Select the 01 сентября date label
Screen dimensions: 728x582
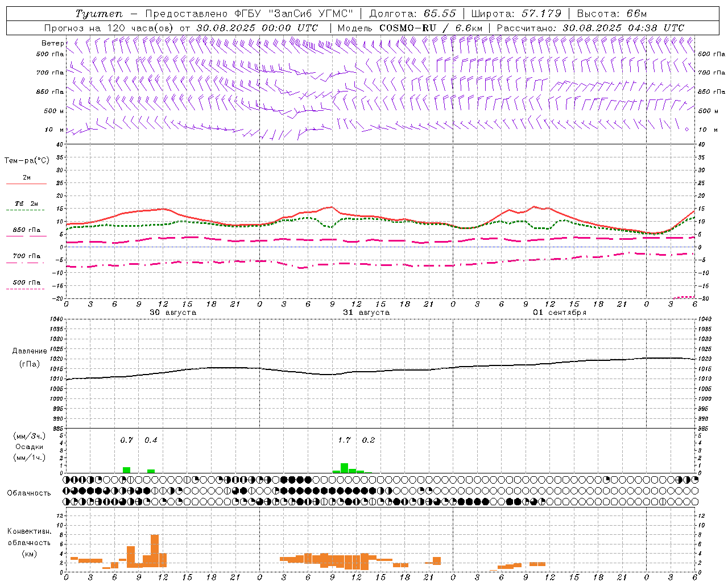[559, 313]
